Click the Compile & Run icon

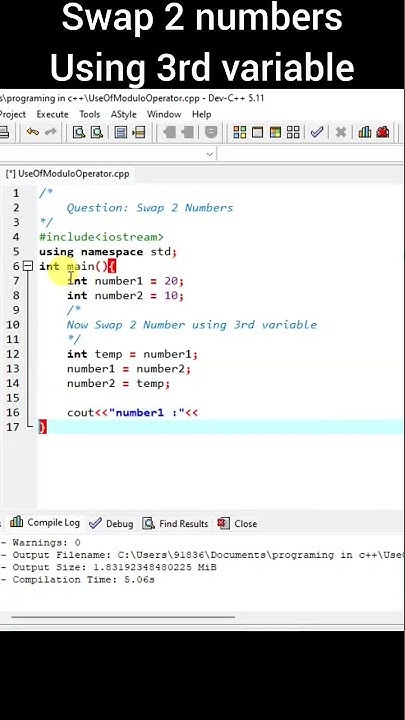tap(276, 133)
